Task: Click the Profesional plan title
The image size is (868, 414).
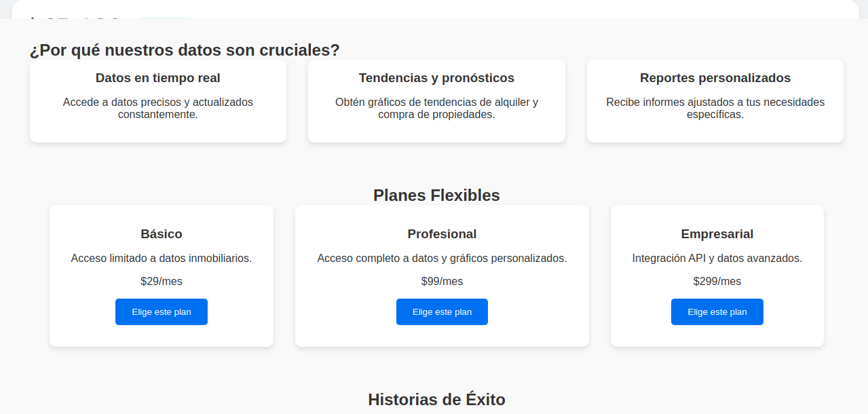Action: (x=442, y=234)
